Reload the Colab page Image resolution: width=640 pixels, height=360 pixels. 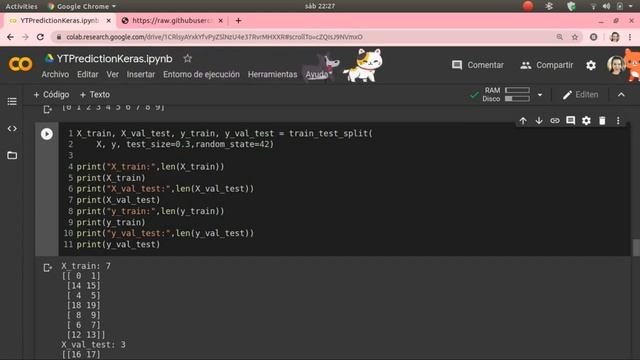click(40, 37)
